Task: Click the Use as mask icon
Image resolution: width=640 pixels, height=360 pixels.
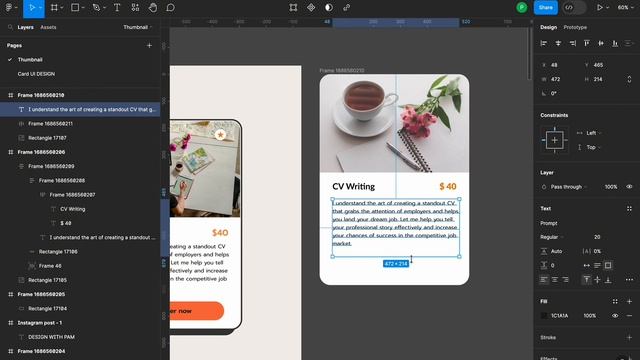Action: (x=329, y=7)
